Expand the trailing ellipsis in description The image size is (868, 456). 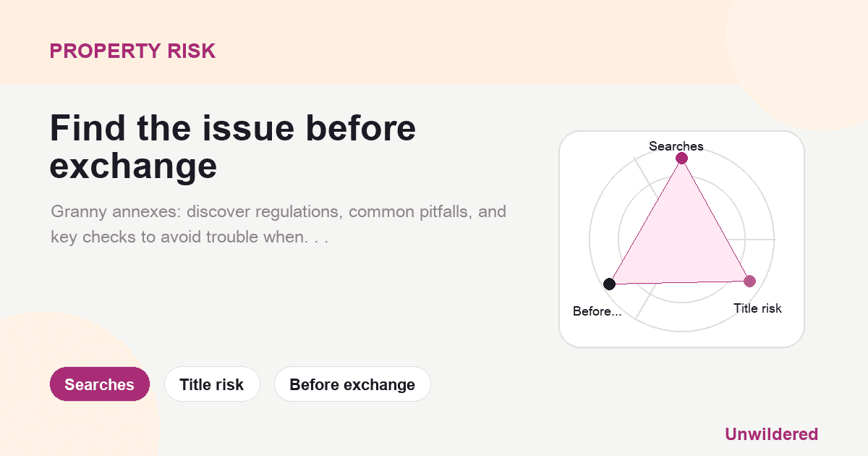pos(316,237)
